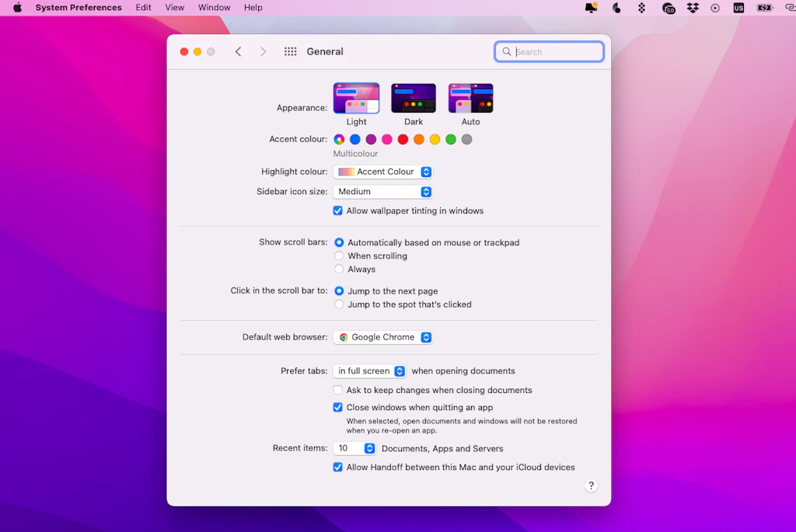Choose the red accent colour
Screen dimensions: 796x532
coord(403,140)
